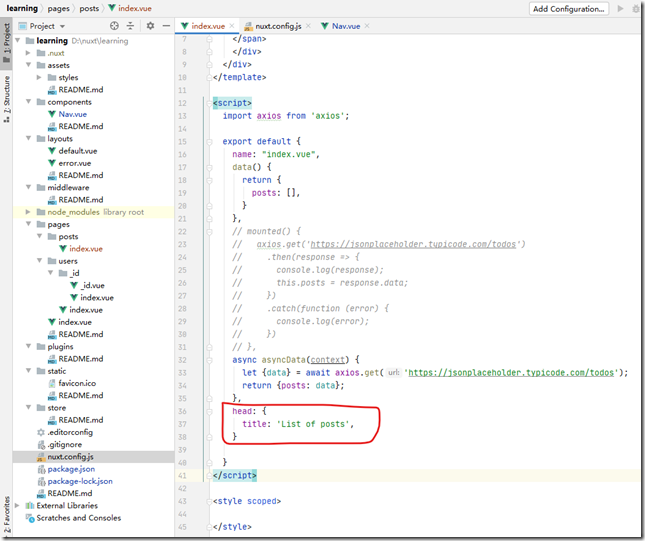Image resolution: width=645 pixels, height=541 pixels.
Task: Collapse the _id folder arrow
Action: point(51,273)
